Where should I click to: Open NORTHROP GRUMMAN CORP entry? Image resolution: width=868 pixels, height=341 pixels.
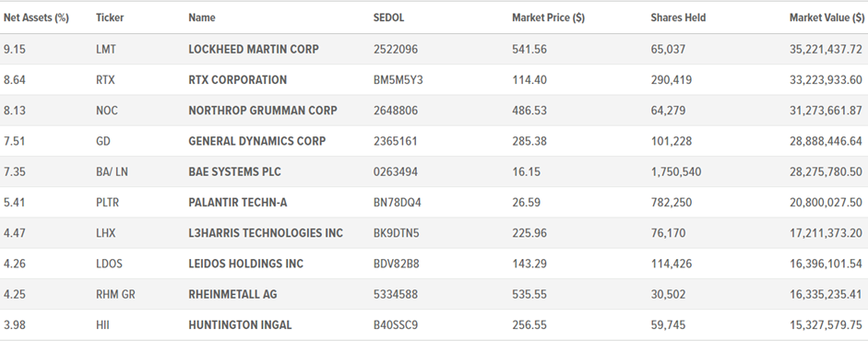click(262, 111)
